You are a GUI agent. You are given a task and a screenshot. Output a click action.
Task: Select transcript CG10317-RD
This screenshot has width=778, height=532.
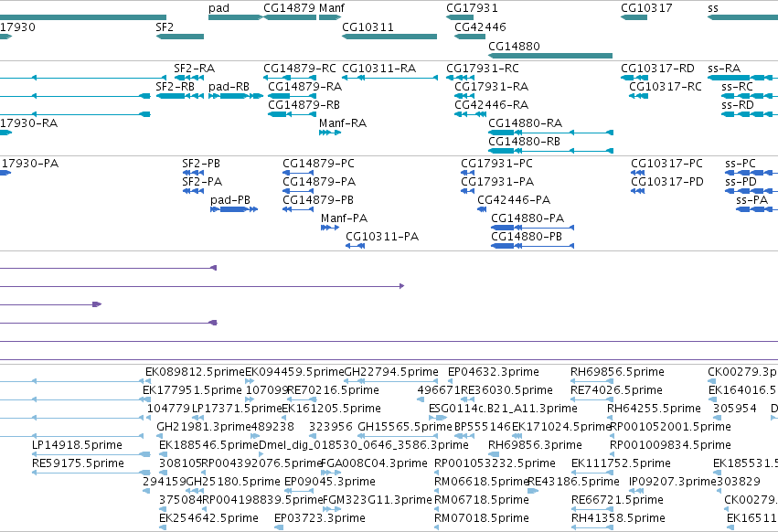pos(634,78)
